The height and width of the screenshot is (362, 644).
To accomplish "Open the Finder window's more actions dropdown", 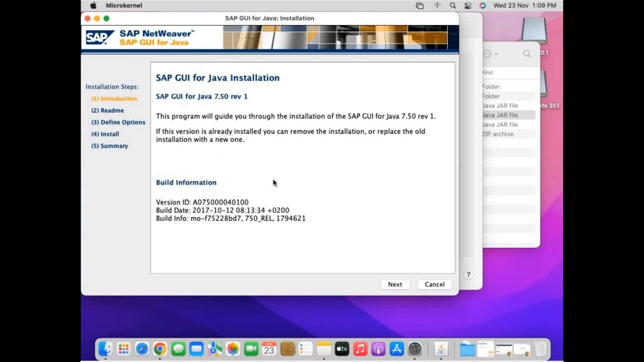I will click(491, 54).
